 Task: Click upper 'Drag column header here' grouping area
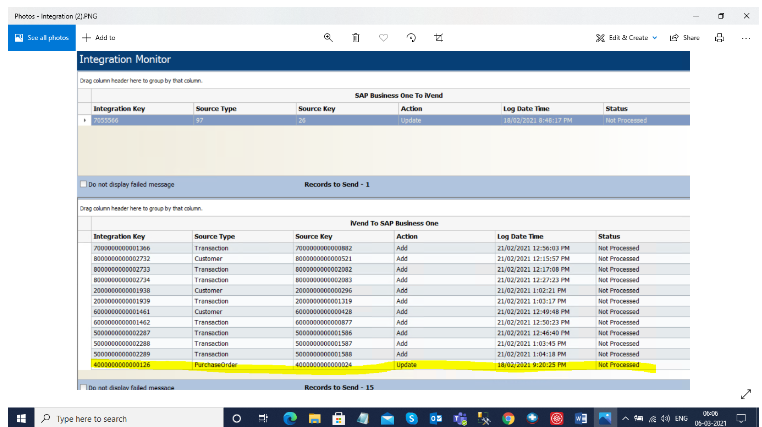click(141, 81)
